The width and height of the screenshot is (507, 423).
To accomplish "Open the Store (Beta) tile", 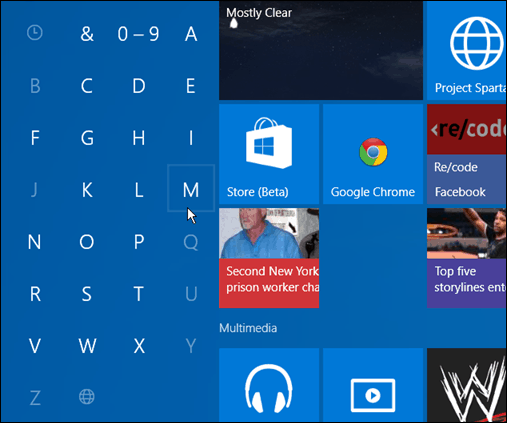I will click(x=269, y=154).
